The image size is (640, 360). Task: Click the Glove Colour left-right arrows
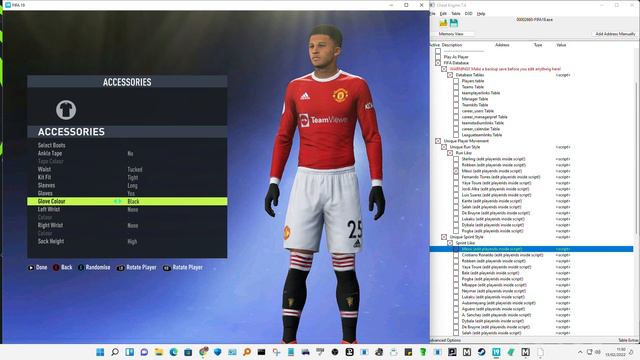pyautogui.click(x=118, y=202)
